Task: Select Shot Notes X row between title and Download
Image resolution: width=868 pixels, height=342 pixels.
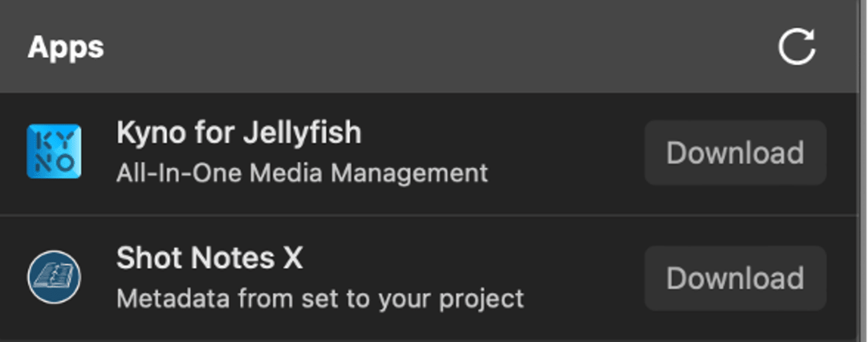Action: coord(583,278)
